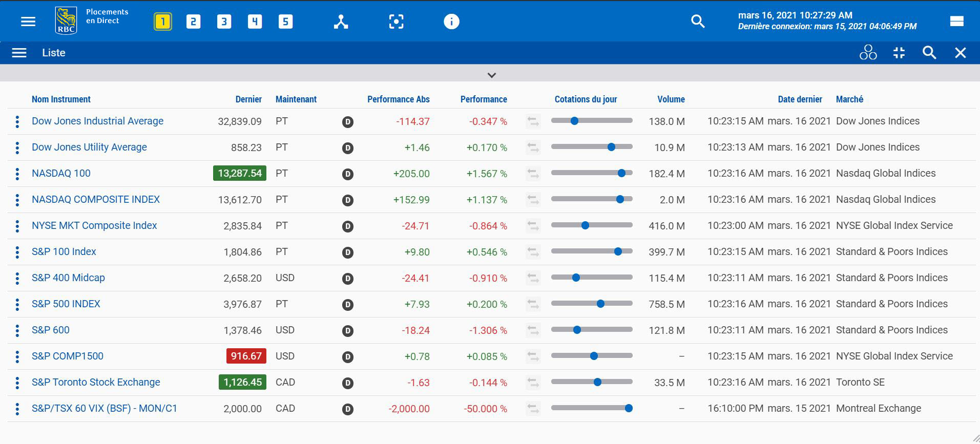Viewport: 980px width, 444px height.
Task: Switch to workspace 3
Action: tap(224, 22)
